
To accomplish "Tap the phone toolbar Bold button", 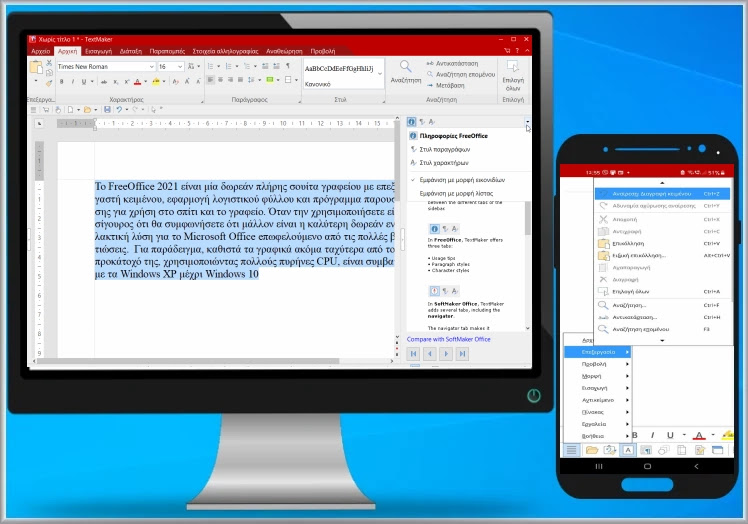I will (x=635, y=435).
